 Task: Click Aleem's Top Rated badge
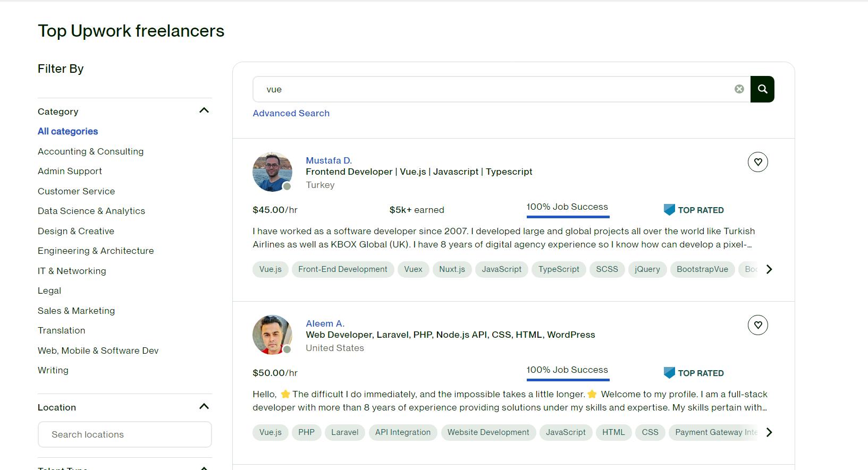pos(694,373)
